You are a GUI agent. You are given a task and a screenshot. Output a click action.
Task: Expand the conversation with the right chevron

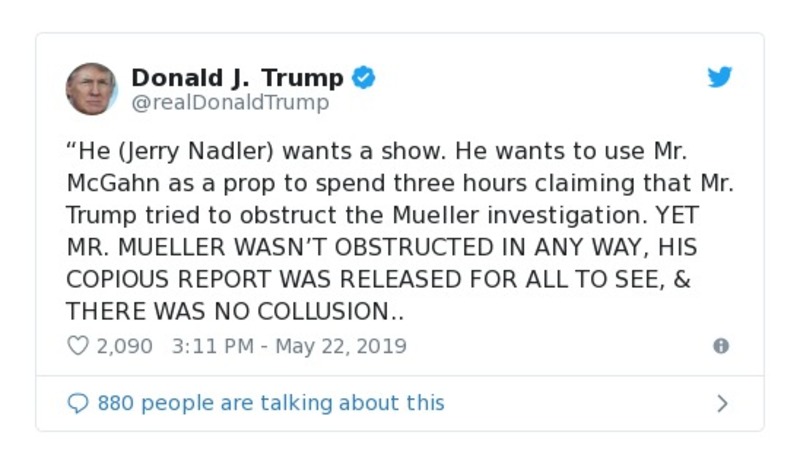(722, 403)
